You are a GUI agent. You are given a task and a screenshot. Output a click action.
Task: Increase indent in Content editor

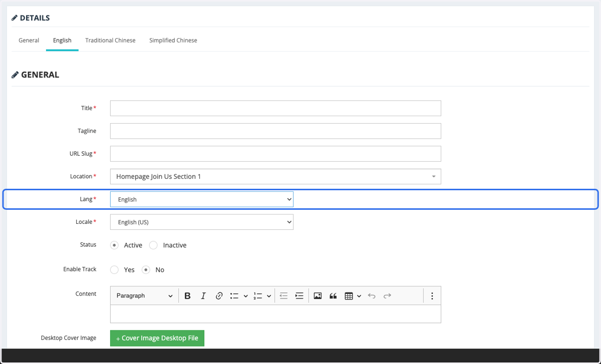pyautogui.click(x=299, y=296)
